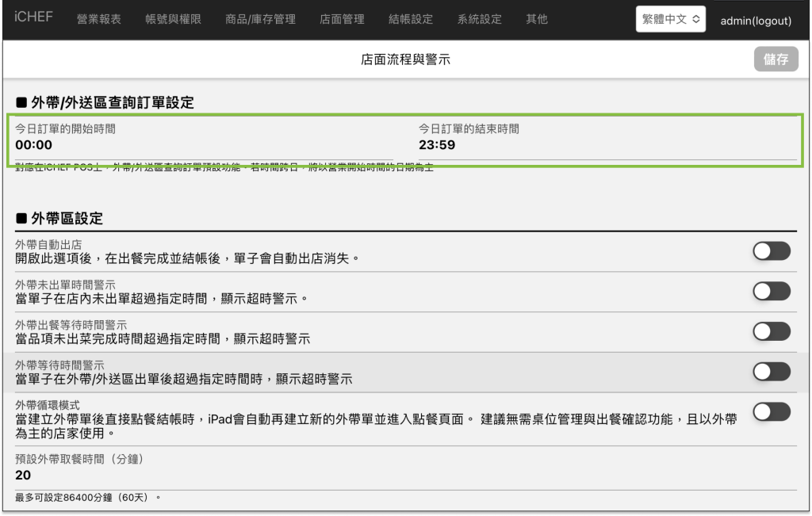Click the iCHEF logo
Viewport: 812px width, 516px height.
[33, 17]
